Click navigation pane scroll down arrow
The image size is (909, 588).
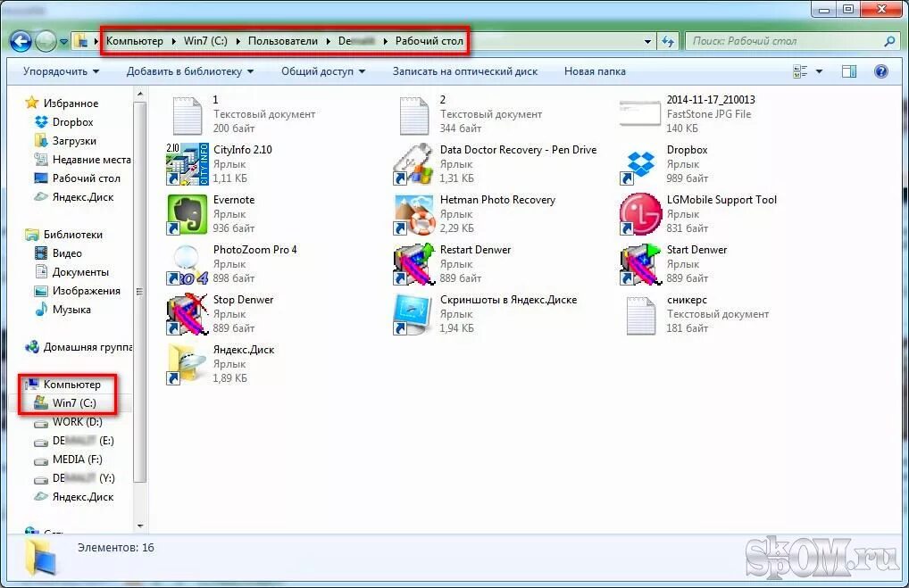(x=139, y=526)
